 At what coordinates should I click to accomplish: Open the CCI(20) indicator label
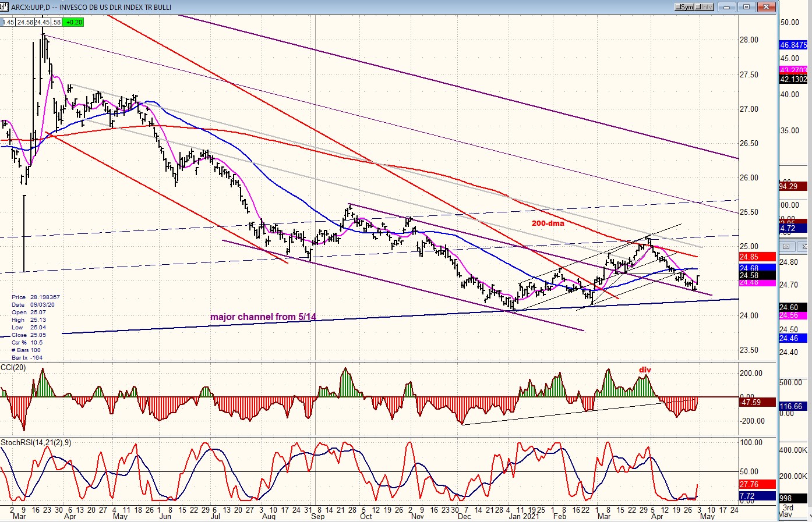click(x=13, y=367)
